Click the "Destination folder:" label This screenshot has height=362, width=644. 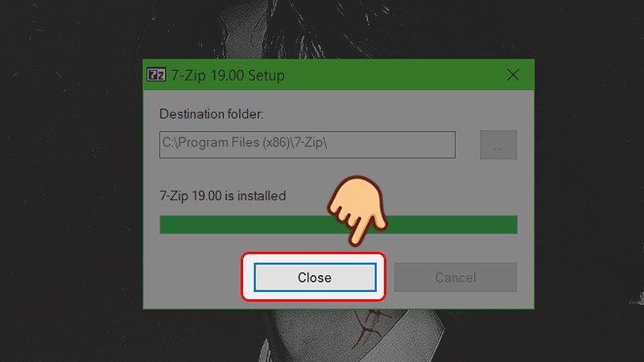pos(211,114)
